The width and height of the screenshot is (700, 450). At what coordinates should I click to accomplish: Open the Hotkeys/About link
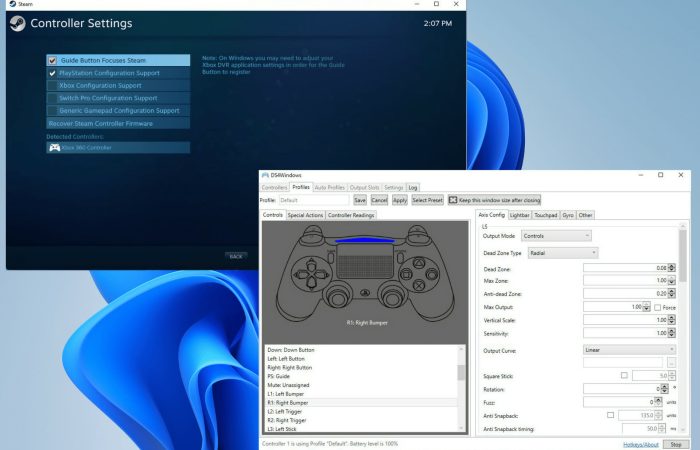(x=641, y=445)
